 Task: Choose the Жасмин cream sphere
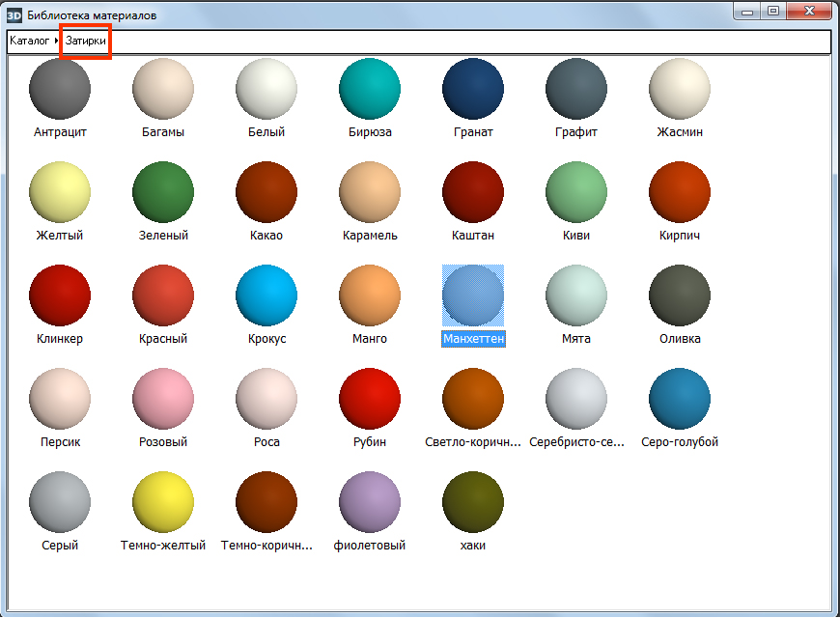680,89
